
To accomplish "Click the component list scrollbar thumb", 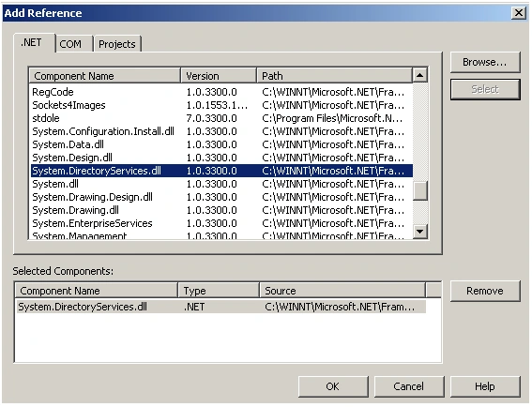I will [420, 191].
